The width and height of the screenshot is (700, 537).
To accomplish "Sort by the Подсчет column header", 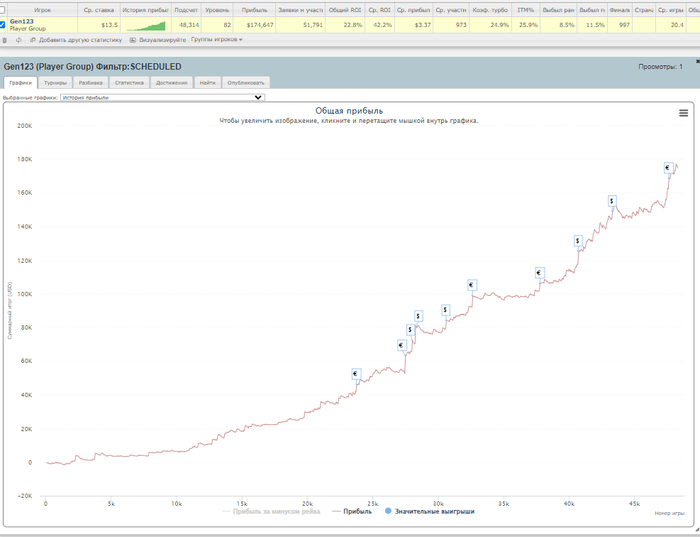I will point(186,10).
